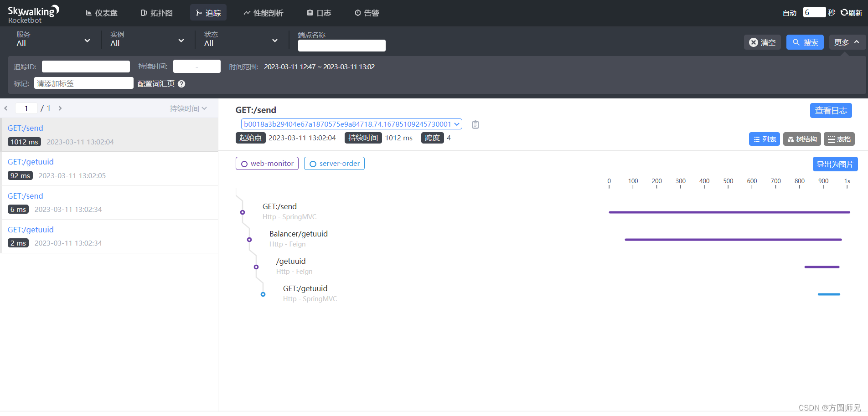Viewport: 868px width, 416px height.
Task: Click the /getuuid Feign span node circle
Action: [256, 267]
